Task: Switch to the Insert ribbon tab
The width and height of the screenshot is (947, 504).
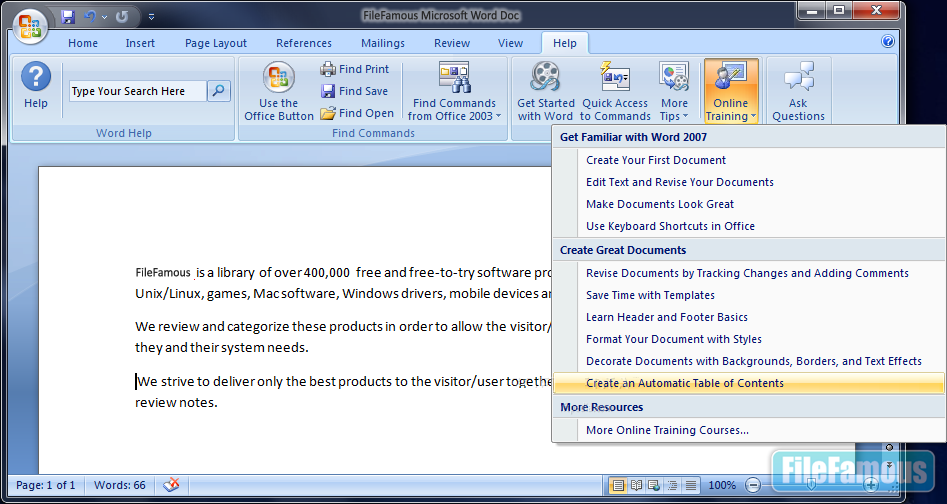Action: click(140, 43)
